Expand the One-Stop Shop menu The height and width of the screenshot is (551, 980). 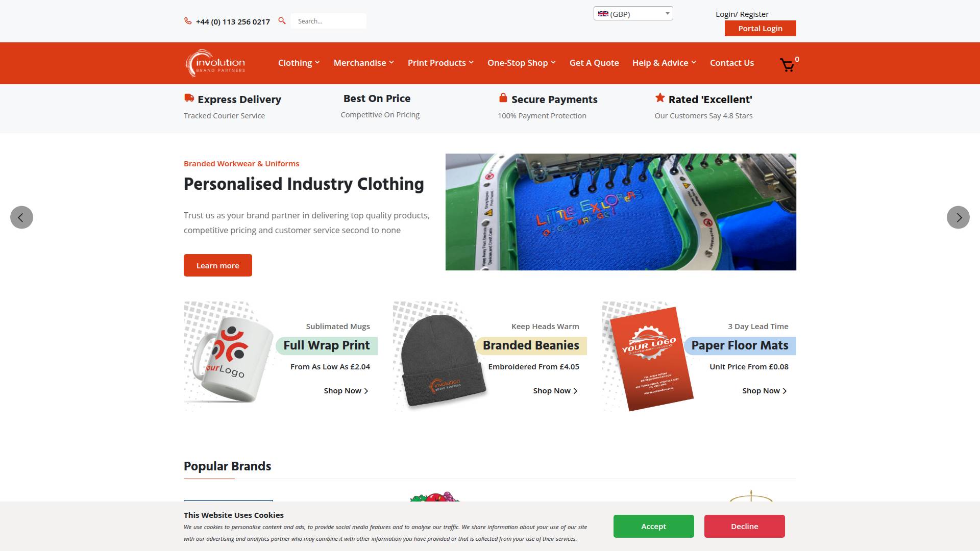(521, 63)
